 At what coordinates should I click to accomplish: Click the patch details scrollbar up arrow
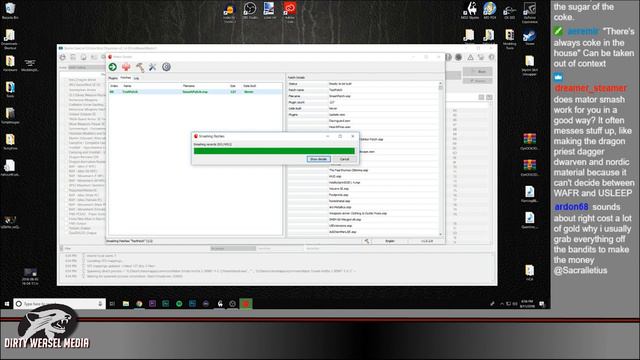[x=440, y=83]
